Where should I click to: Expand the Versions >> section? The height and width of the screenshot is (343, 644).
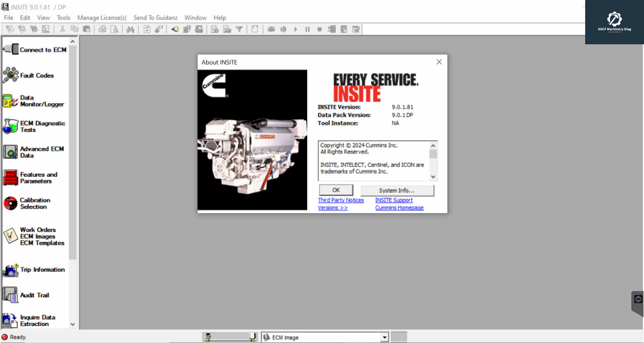[333, 207]
